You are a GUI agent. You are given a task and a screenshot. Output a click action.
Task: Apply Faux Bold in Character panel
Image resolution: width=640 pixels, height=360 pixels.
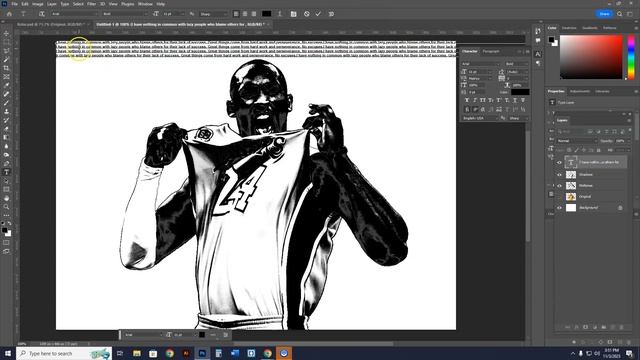point(467,100)
